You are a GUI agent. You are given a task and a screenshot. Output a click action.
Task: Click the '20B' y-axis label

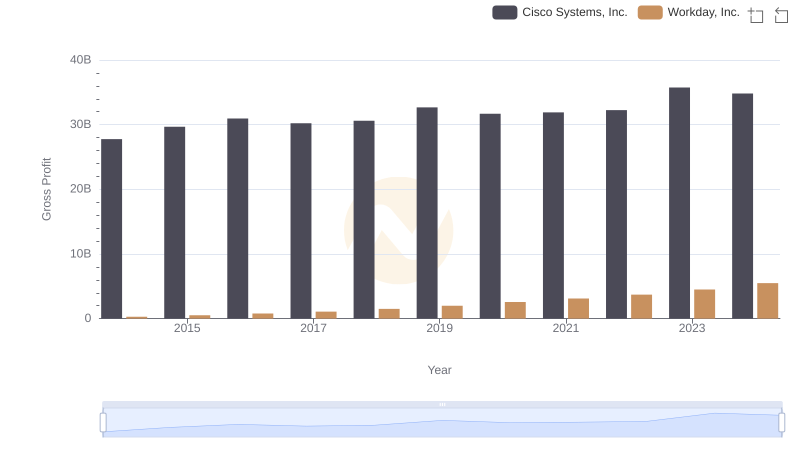[81, 189]
